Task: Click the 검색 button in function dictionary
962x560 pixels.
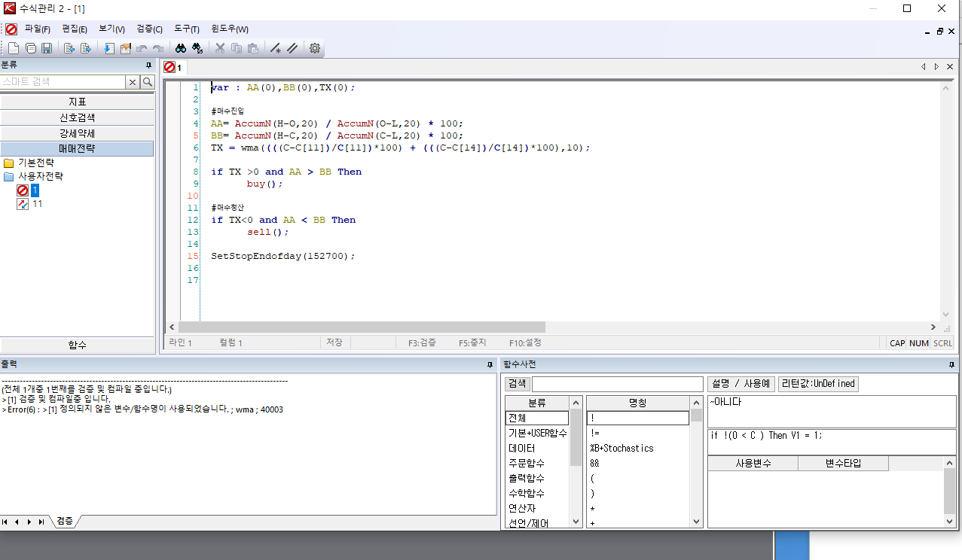Action: click(517, 384)
